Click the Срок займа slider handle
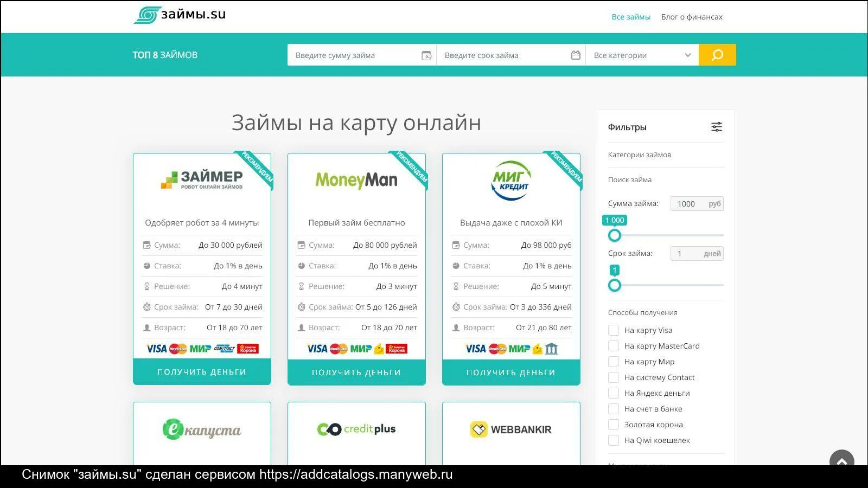This screenshot has height=488, width=868. coord(614,285)
